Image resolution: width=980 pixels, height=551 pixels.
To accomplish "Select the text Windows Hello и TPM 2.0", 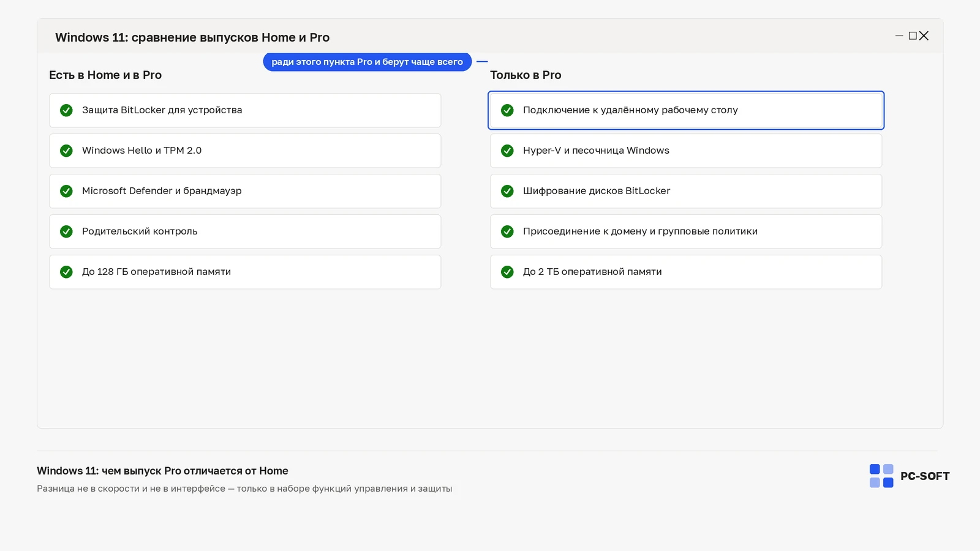I will 142,151.
